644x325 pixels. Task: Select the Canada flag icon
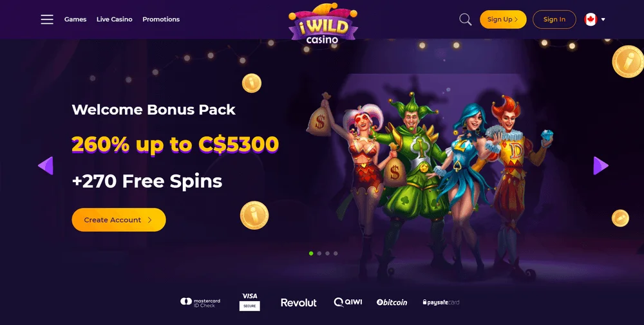coord(591,19)
